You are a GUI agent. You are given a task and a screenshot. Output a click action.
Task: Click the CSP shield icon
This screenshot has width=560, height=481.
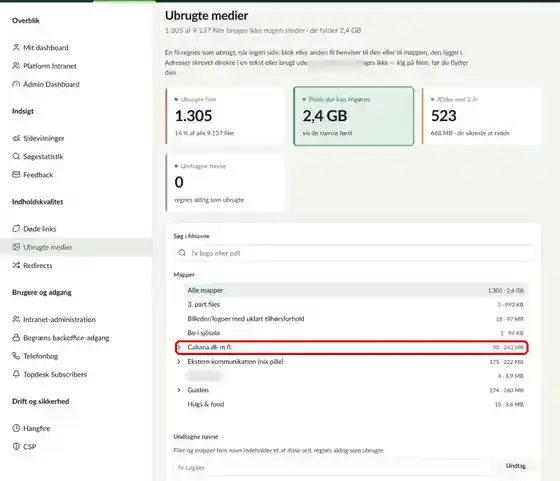16,446
